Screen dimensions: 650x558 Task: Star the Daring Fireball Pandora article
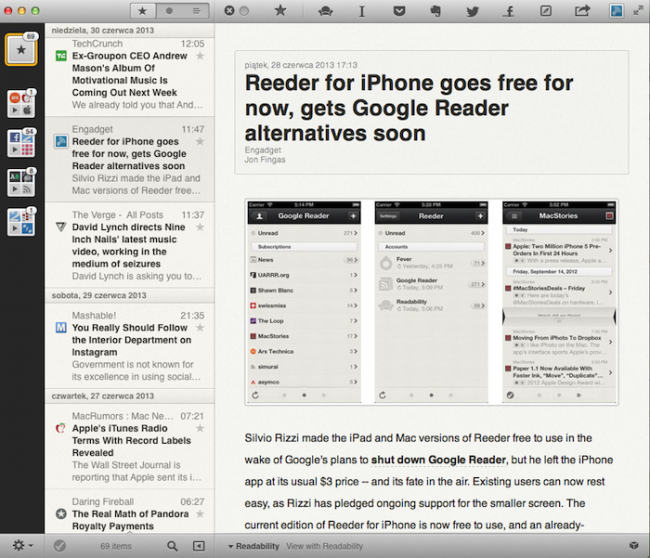point(200,514)
